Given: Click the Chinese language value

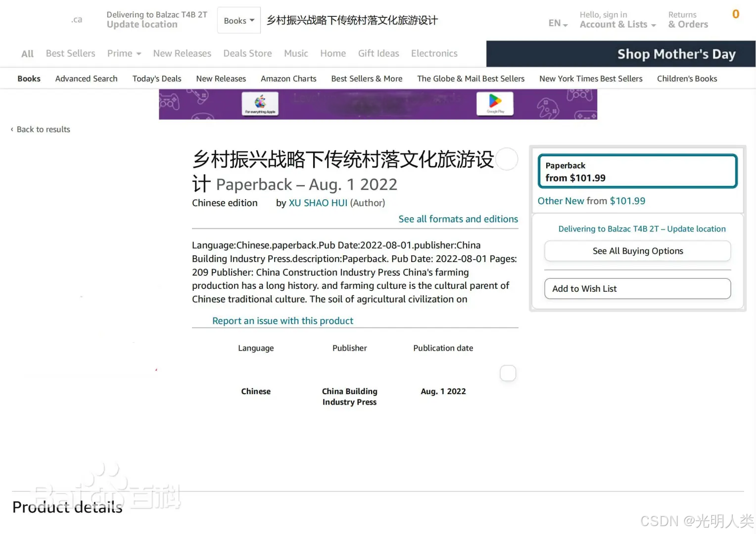Looking at the screenshot, I should click(256, 392).
